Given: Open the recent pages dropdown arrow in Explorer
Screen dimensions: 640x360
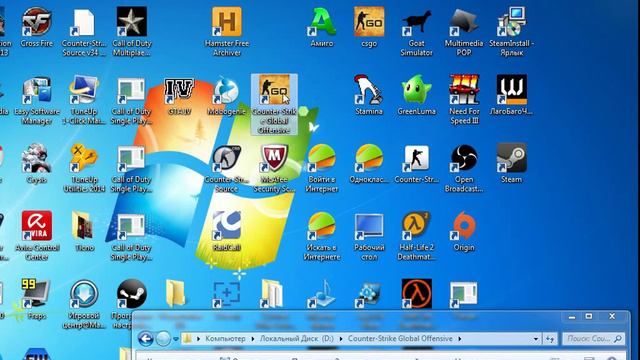Looking at the screenshot, I should pyautogui.click(x=176, y=339).
